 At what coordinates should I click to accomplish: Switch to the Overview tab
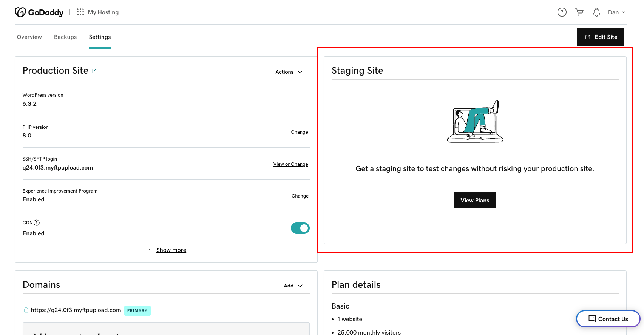29,37
